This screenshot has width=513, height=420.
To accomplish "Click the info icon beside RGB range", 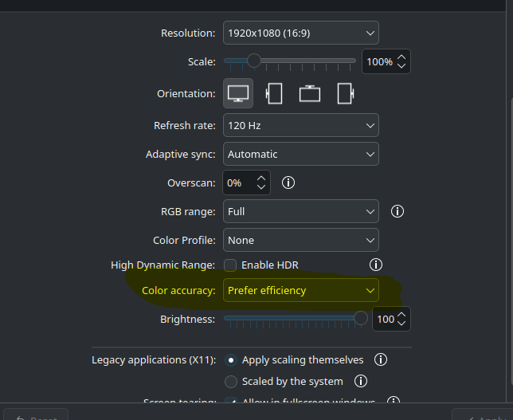I will (x=397, y=211).
